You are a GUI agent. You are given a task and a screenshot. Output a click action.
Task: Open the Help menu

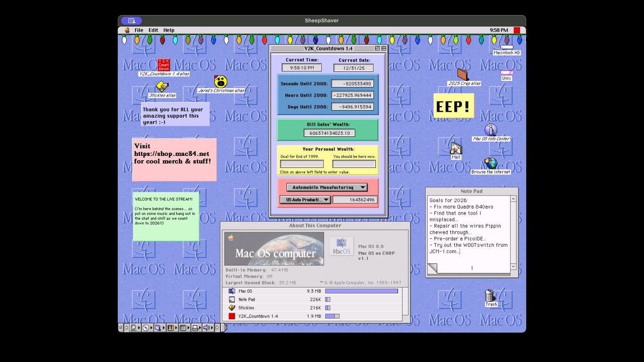tap(169, 30)
